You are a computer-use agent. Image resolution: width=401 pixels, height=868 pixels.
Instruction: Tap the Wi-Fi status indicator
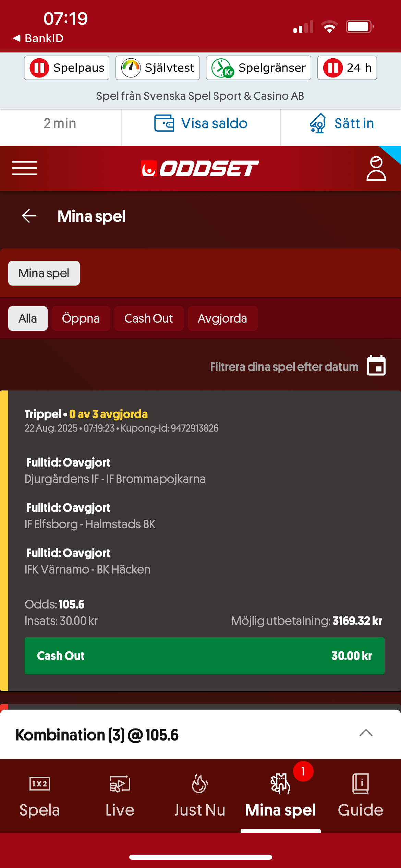point(329,27)
